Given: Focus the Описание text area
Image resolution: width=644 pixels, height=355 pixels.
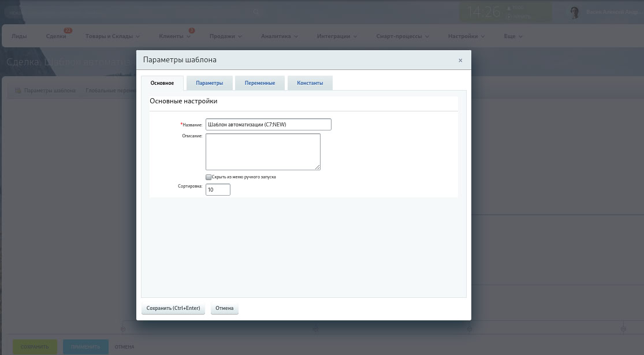Looking at the screenshot, I should tap(263, 152).
